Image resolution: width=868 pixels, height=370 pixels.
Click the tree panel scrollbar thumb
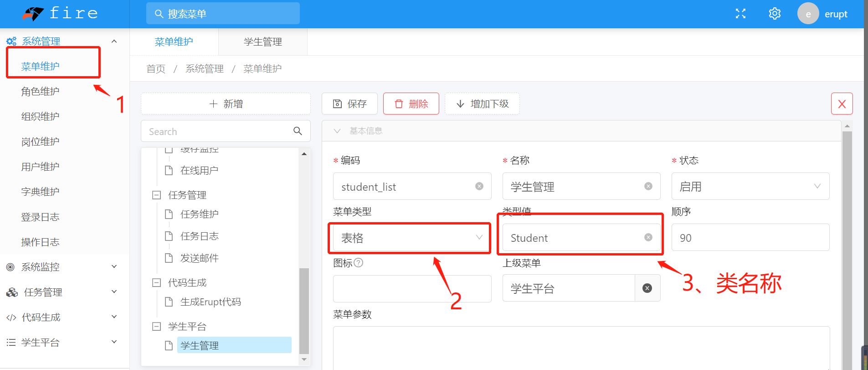coord(304,311)
